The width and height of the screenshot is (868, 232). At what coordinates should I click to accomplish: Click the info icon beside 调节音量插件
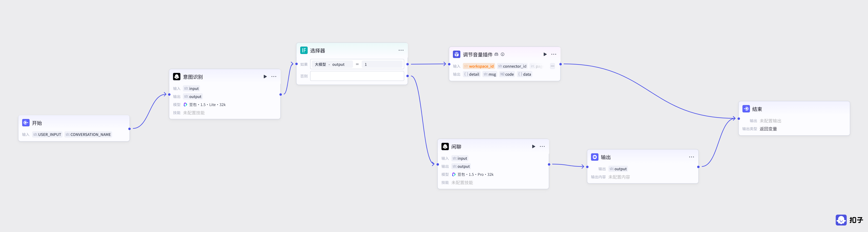[x=502, y=54]
